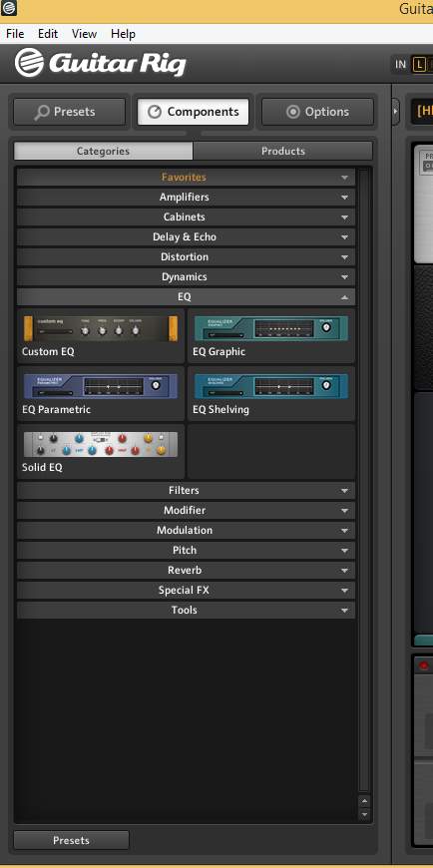
Task: Click the EQ Parametric label
Action: pos(57,410)
